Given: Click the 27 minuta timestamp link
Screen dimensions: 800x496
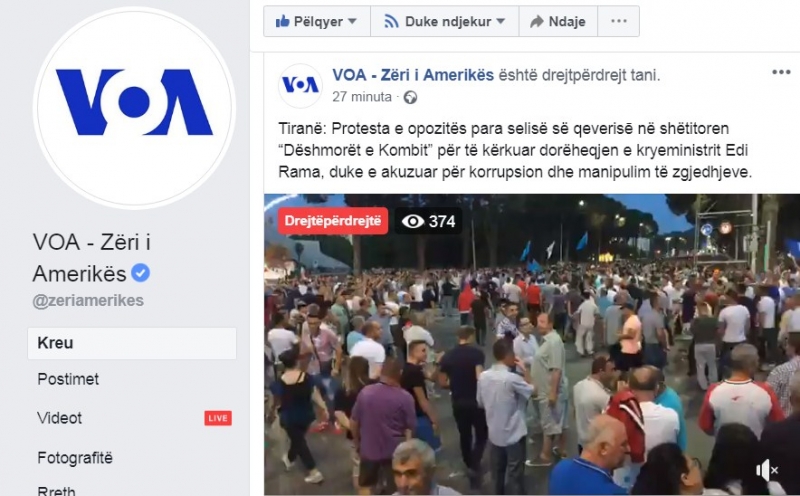Looking at the screenshot, I should coord(362,97).
